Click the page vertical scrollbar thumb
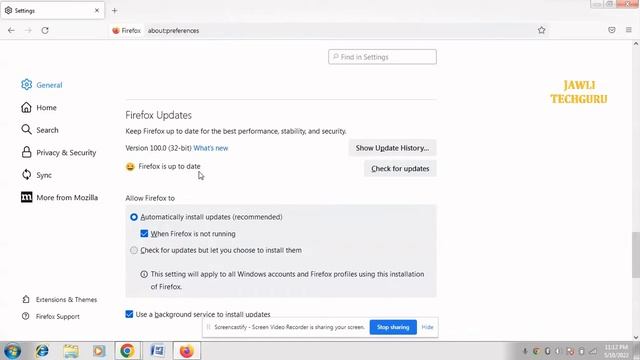Image resolution: width=640 pixels, height=360 pixels. (x=636, y=255)
